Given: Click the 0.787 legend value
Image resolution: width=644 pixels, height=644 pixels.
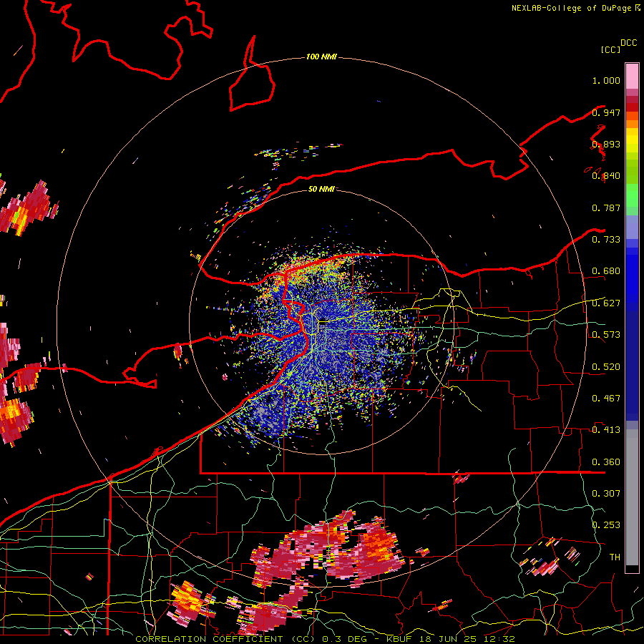Looking at the screenshot, I should pos(606,208).
